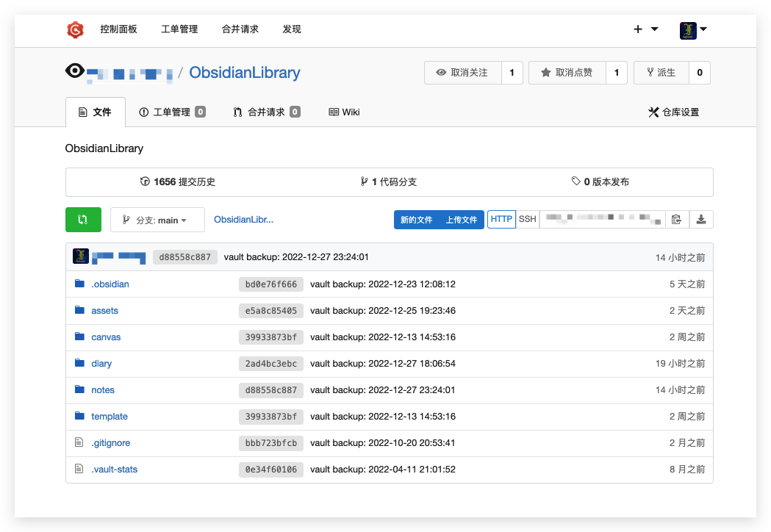Click the folder icon beside .obsidian
The height and width of the screenshot is (532, 771).
tap(79, 283)
